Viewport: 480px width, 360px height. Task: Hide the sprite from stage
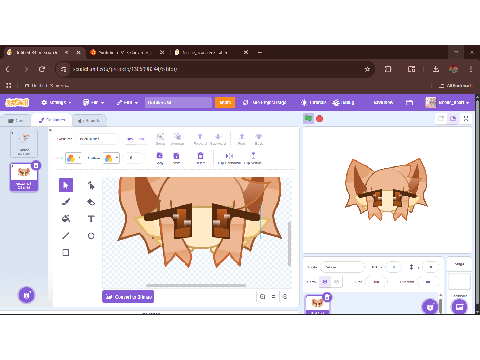(336, 282)
